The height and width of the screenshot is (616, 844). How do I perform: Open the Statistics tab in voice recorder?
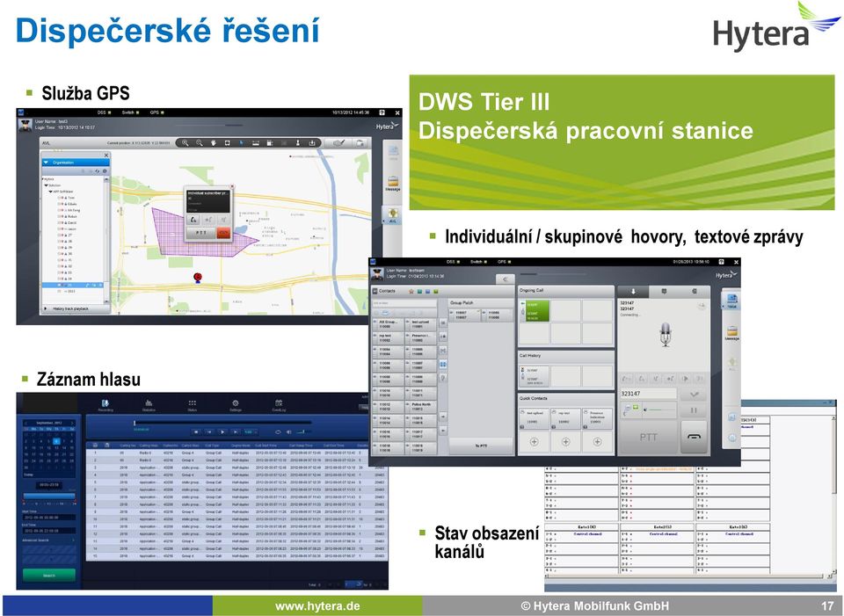(x=149, y=405)
